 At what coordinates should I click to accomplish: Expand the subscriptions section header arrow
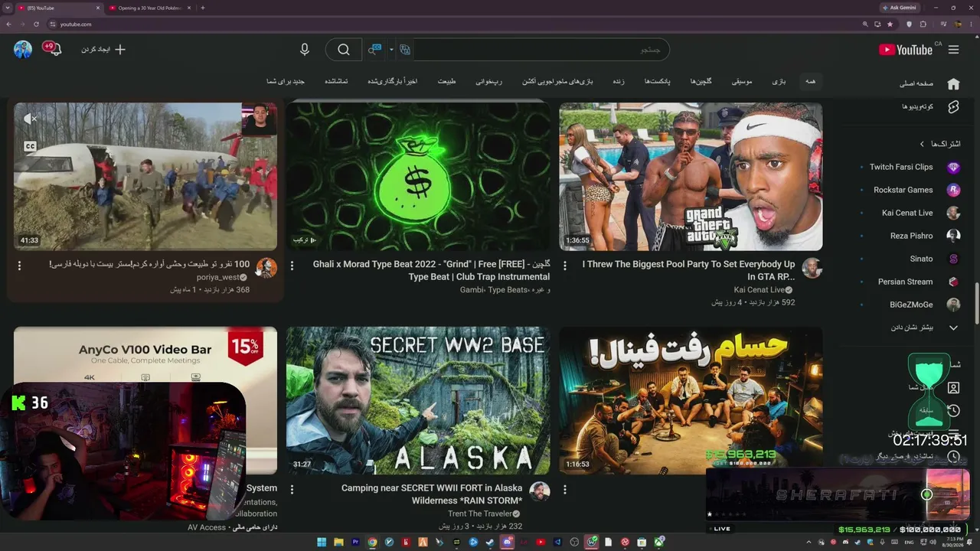(x=922, y=144)
